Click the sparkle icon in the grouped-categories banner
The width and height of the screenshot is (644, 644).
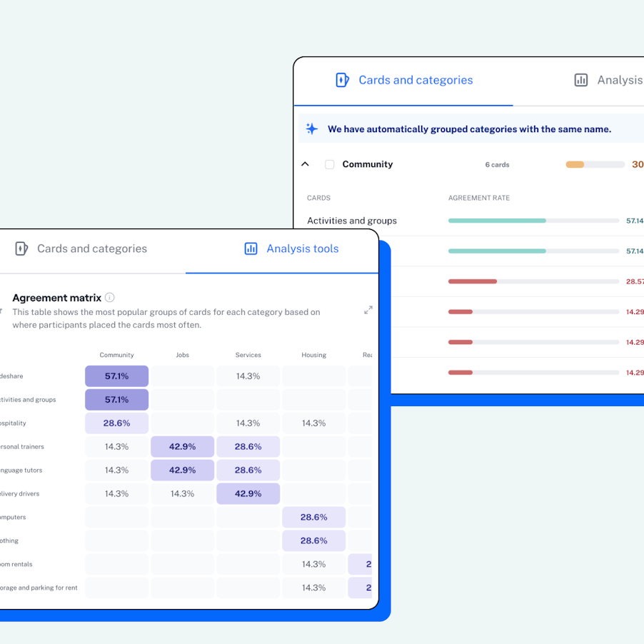(312, 129)
